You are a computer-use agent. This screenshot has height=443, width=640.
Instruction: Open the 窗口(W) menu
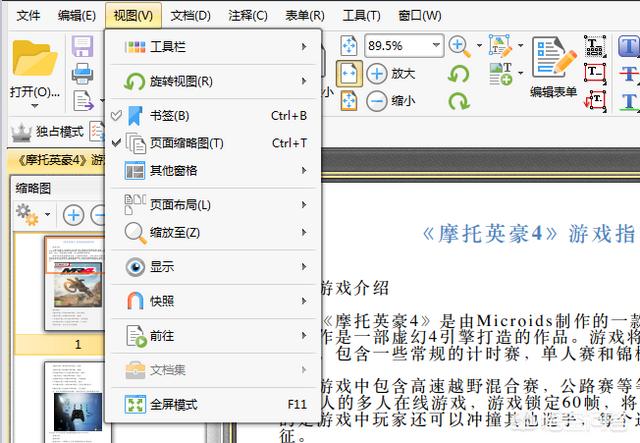coord(420,16)
